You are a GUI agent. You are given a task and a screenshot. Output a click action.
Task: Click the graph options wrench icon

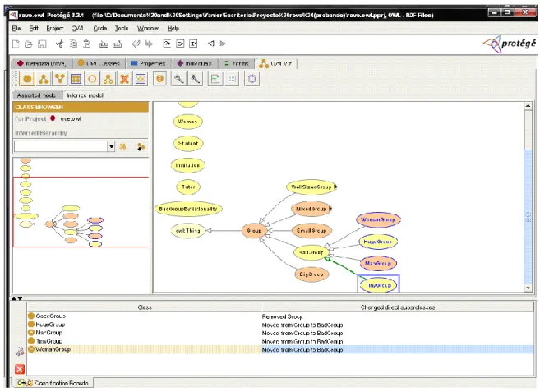(196, 79)
